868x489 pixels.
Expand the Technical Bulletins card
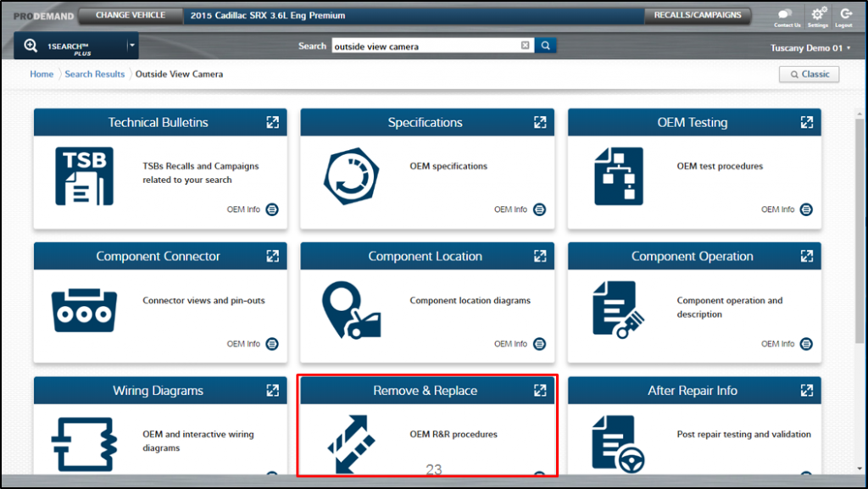click(x=272, y=122)
